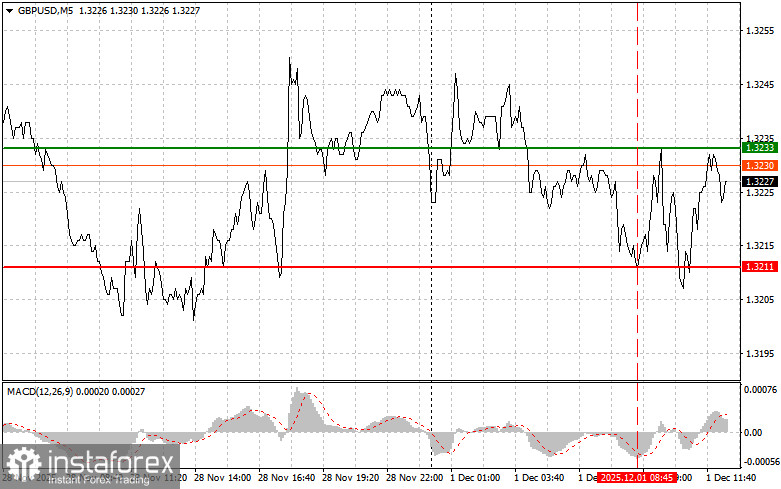
Task: Select the red 1.3211 price label
Action: (760, 267)
